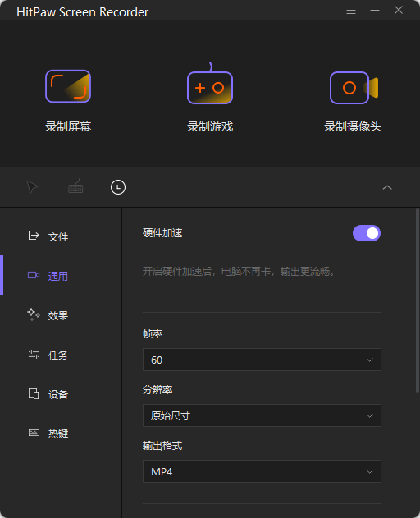The height and width of the screenshot is (518, 420).
Task: Start recording screen via 录制屏幕 icon
Action: click(68, 86)
